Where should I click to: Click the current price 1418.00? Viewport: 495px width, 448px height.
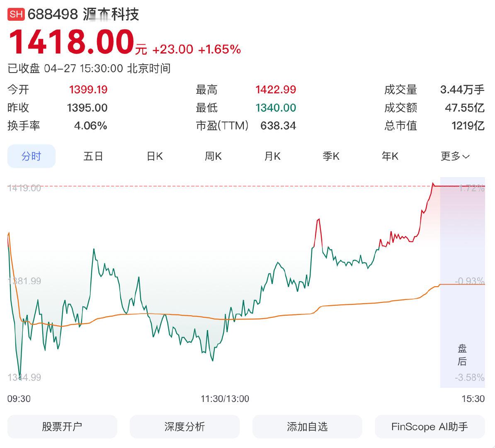[x=71, y=42]
